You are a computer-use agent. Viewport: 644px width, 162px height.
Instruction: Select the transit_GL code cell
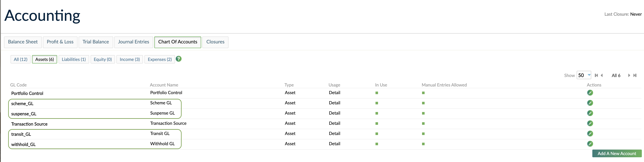(21, 134)
